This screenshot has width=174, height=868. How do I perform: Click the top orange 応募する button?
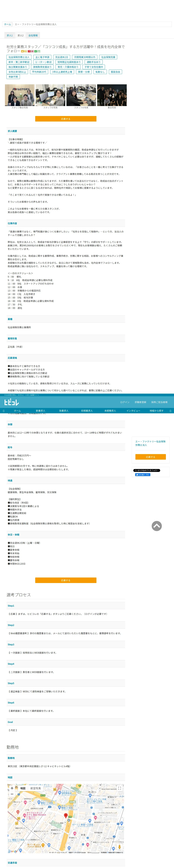(x=66, y=119)
